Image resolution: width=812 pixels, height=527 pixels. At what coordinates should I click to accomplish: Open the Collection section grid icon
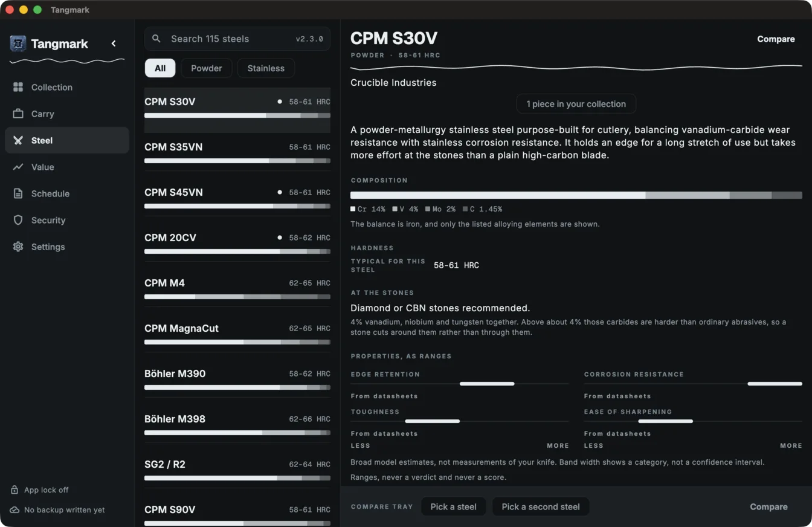point(18,87)
